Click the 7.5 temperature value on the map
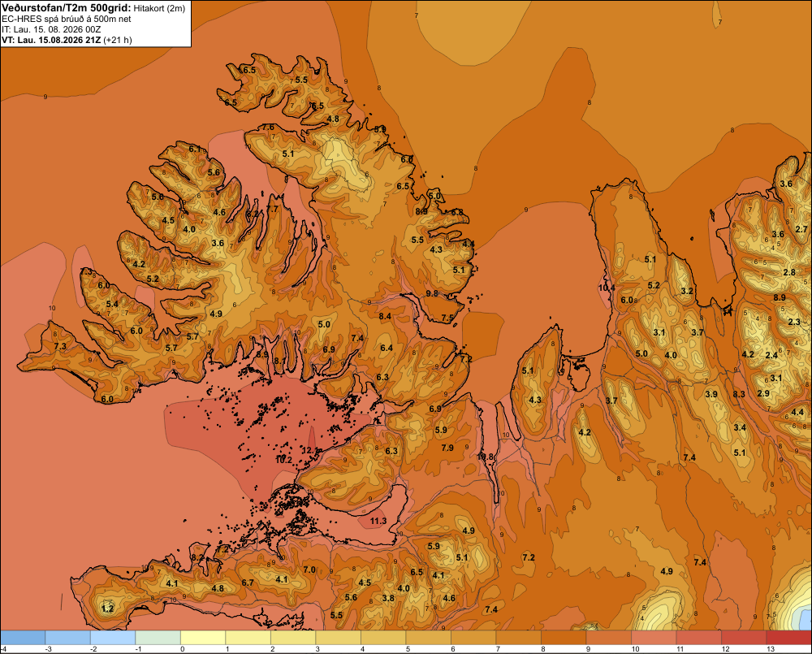 click(x=447, y=318)
